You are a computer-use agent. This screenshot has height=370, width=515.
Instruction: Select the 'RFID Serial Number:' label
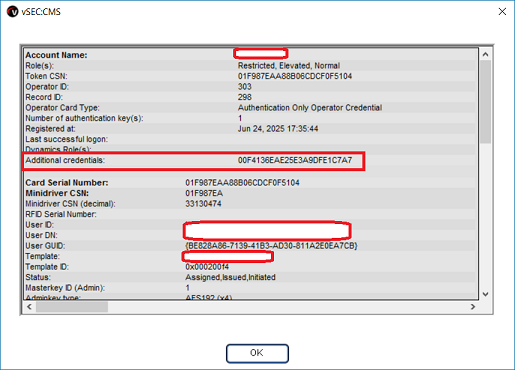61,214
